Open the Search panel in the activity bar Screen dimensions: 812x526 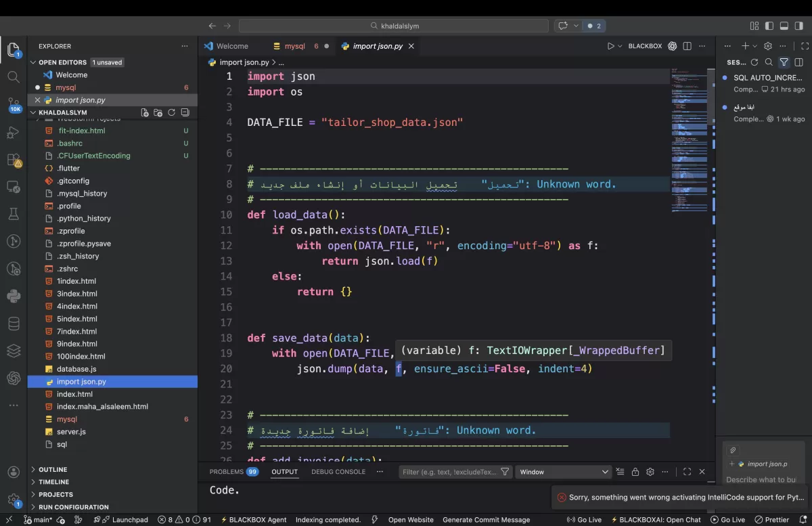click(x=14, y=77)
